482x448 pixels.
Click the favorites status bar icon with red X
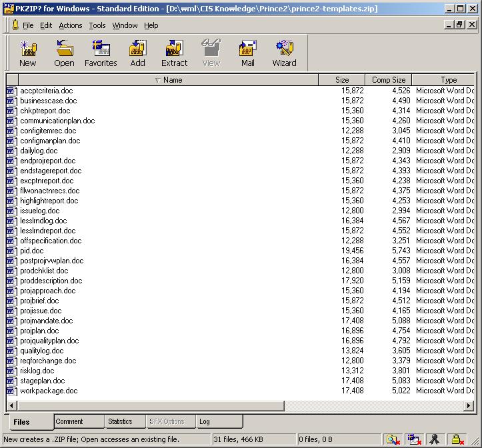tap(414, 439)
